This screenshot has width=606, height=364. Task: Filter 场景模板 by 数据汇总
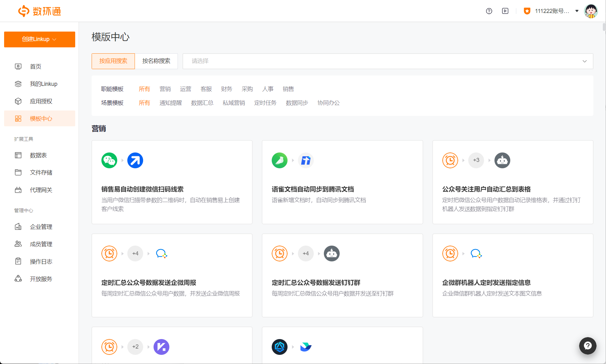(202, 103)
